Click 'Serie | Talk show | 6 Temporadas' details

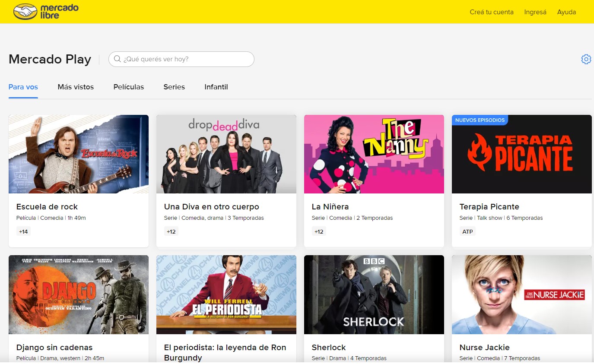point(501,218)
